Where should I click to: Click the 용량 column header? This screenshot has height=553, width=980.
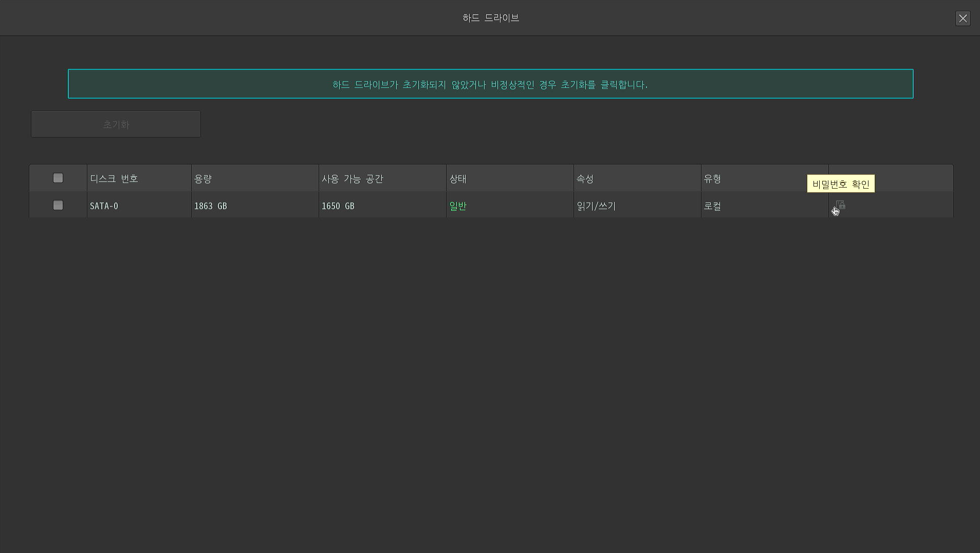pos(255,178)
